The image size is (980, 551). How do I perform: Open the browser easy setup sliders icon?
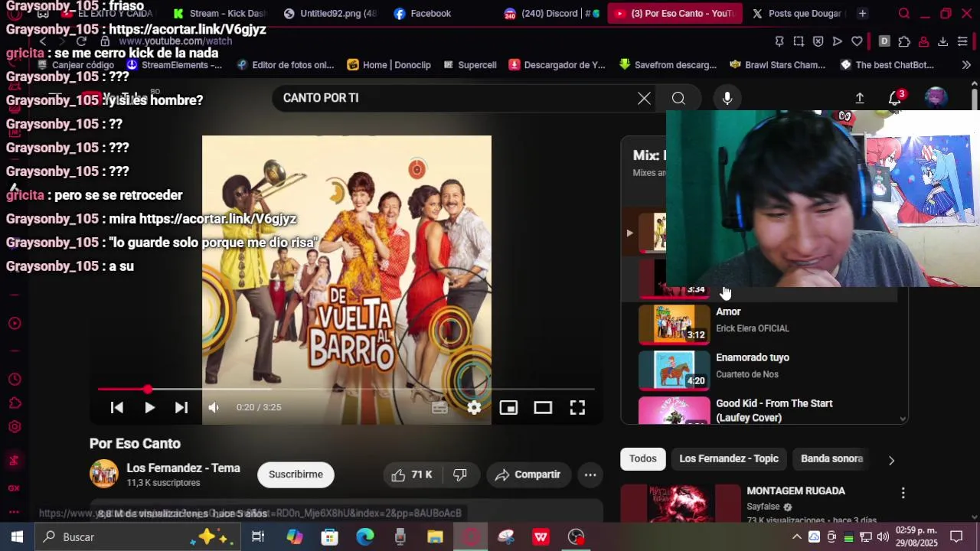(x=962, y=41)
